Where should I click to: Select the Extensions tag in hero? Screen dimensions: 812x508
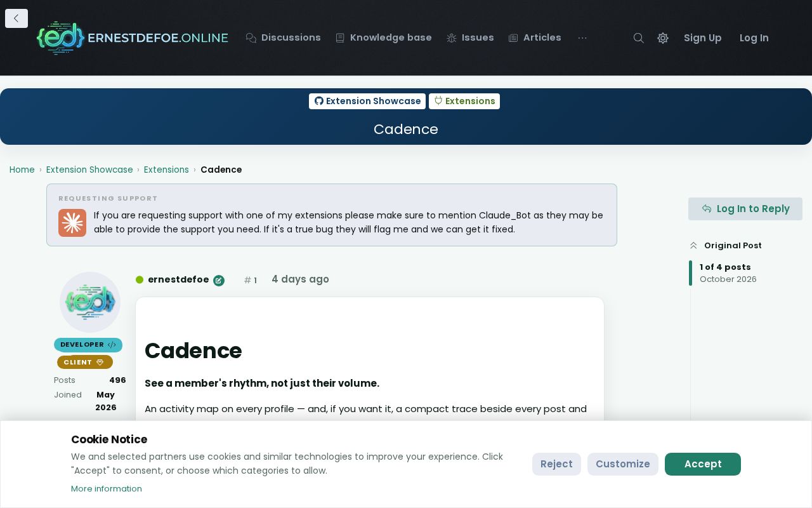pyautogui.click(x=464, y=101)
